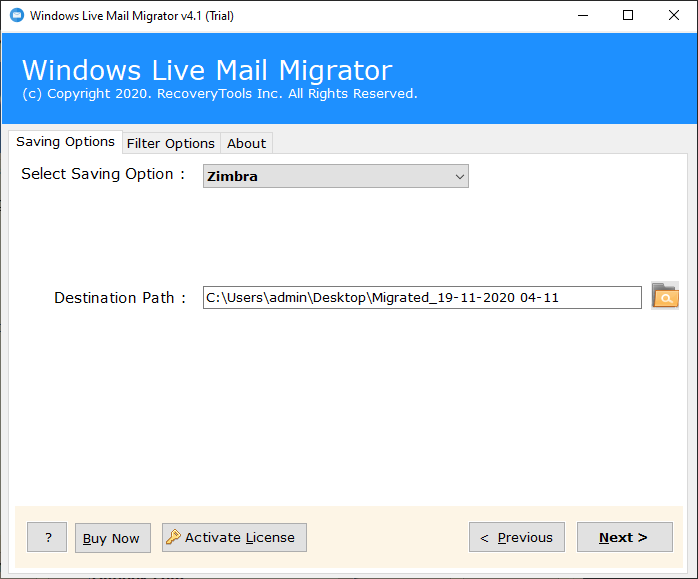Select the Saving Options tab
The width and height of the screenshot is (698, 579).
[65, 142]
